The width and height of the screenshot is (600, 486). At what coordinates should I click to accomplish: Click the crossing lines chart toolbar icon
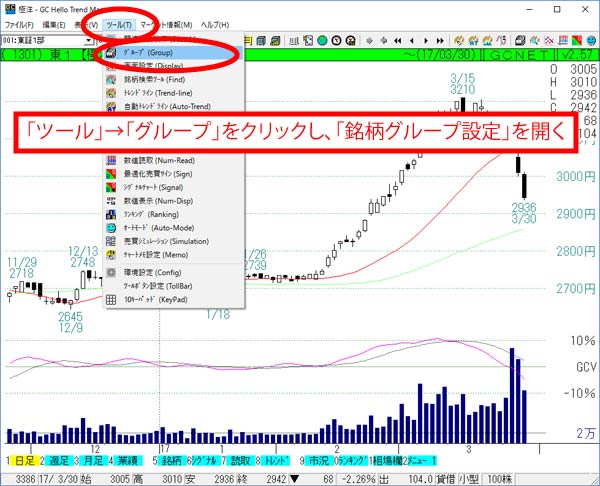tap(549, 40)
